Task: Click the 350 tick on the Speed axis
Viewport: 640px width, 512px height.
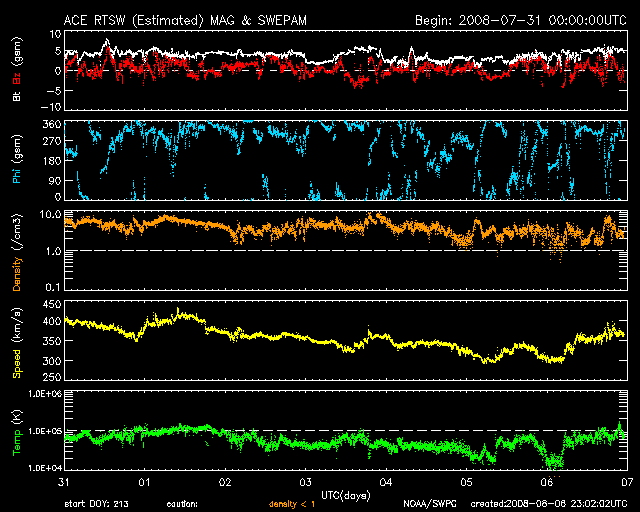Action: coord(52,341)
